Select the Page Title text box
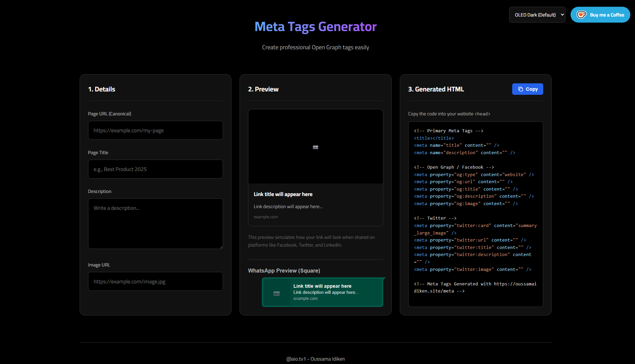The image size is (635, 364). point(155,169)
